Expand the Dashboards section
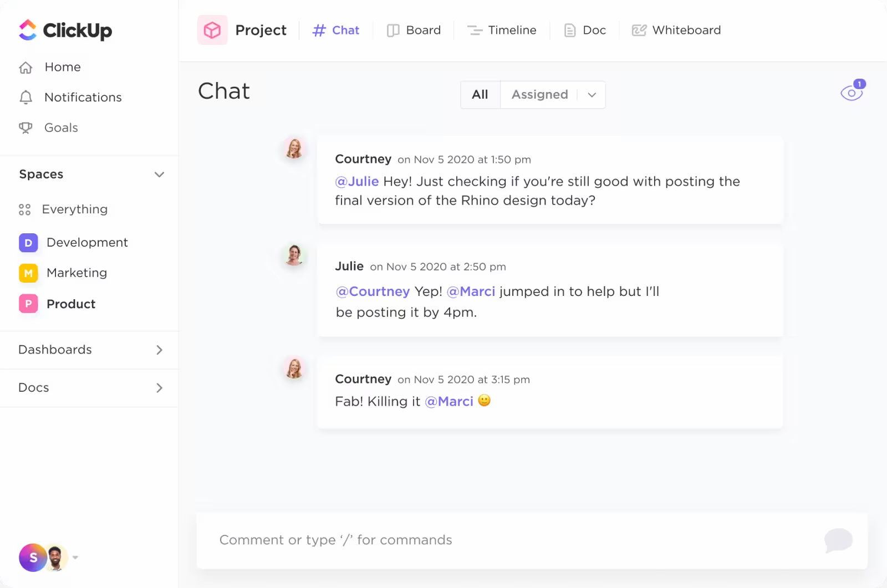 point(160,350)
